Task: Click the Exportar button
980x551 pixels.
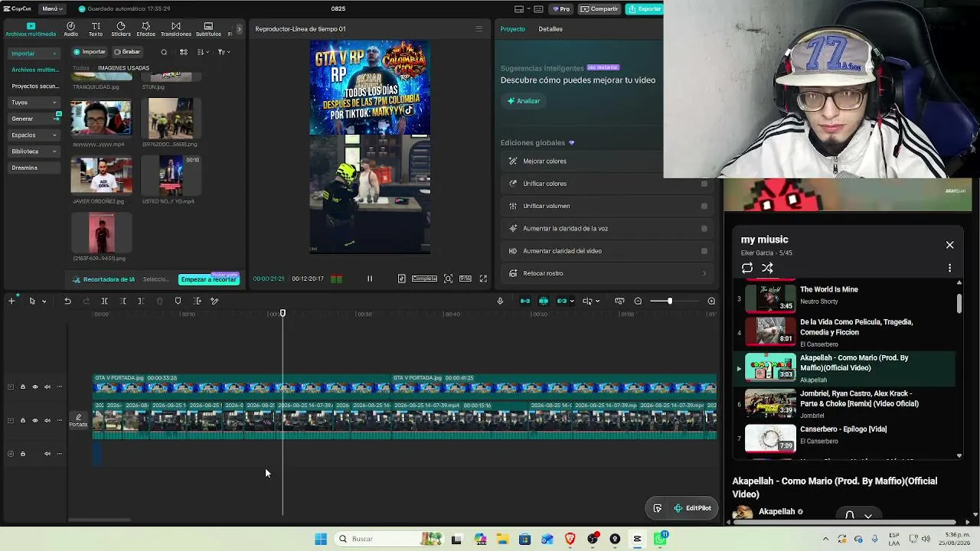Action: click(645, 8)
